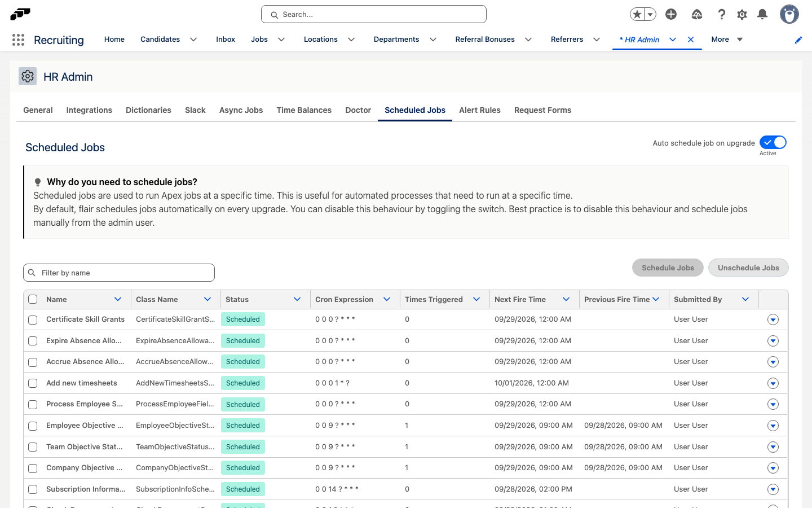This screenshot has width=812, height=508.
Task: Switch to the Integrations tab
Action: [x=89, y=110]
